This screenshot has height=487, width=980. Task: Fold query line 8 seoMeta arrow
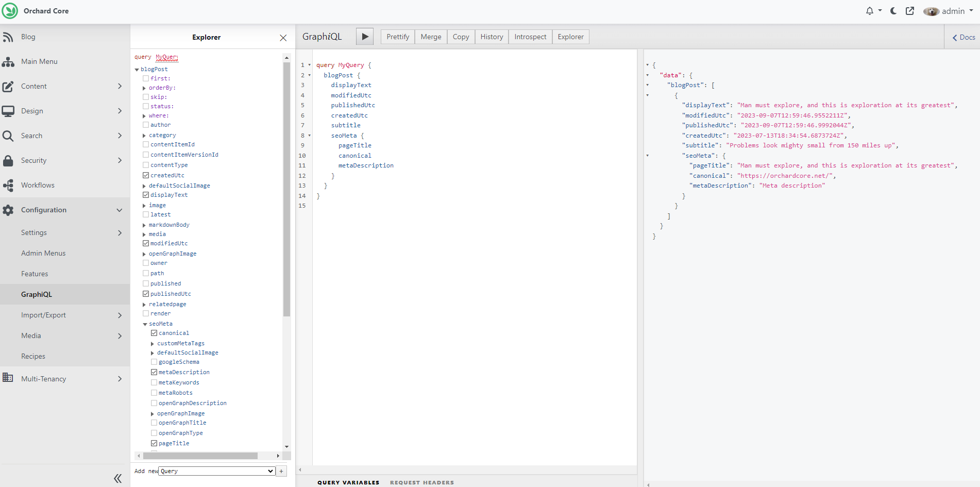pyautogui.click(x=310, y=136)
